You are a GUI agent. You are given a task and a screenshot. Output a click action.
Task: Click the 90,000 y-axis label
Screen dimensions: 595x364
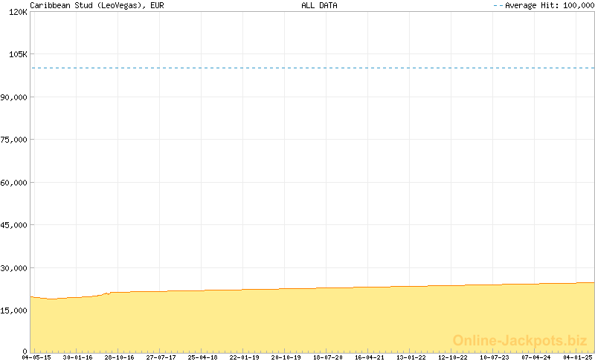(14, 97)
